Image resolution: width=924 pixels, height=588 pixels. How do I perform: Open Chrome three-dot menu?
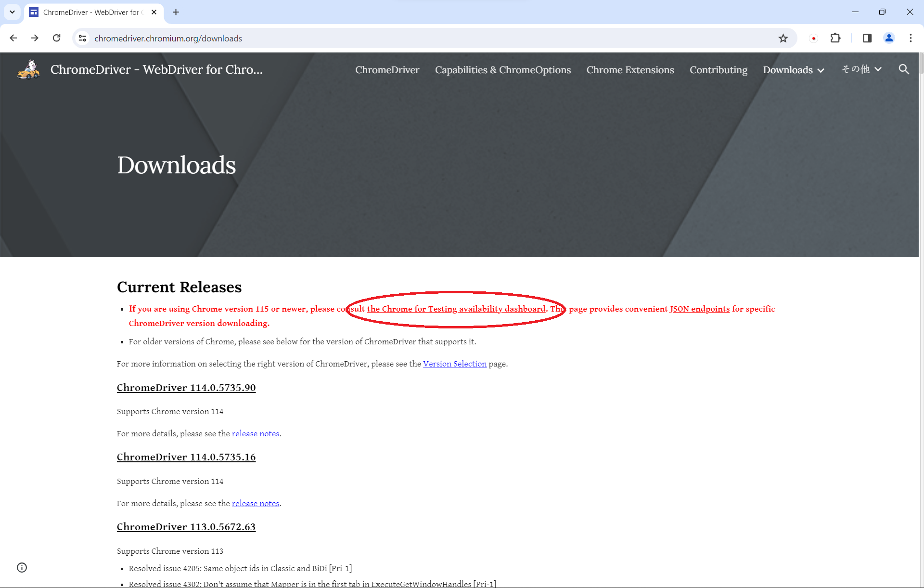pos(911,38)
